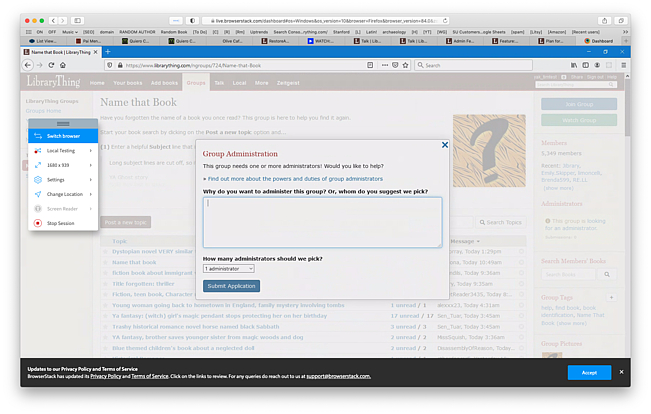This screenshot has width=651, height=414.
Task: Open Firefox page actions ellipsis
Action: click(385, 65)
